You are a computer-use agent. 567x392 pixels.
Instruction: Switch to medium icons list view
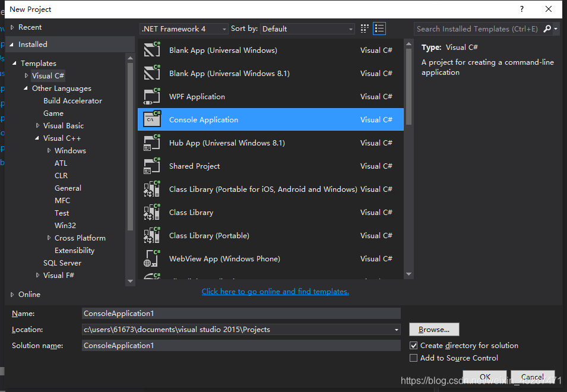[x=379, y=29]
